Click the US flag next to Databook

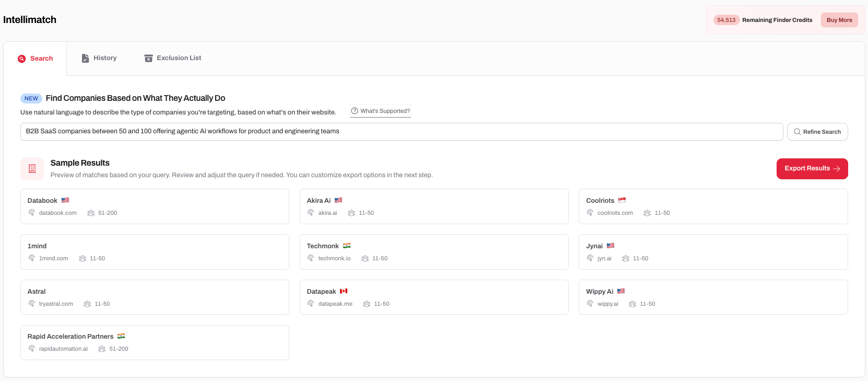click(x=65, y=200)
